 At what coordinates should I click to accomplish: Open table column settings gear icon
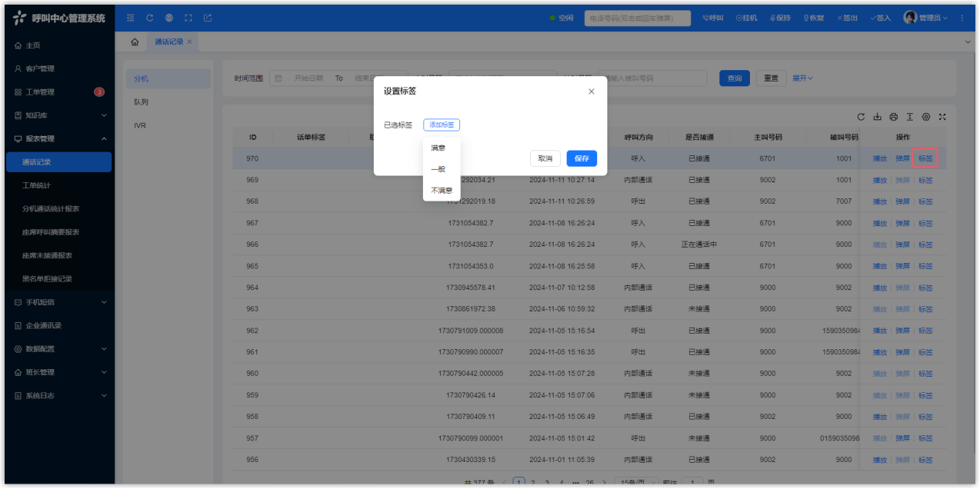(925, 117)
